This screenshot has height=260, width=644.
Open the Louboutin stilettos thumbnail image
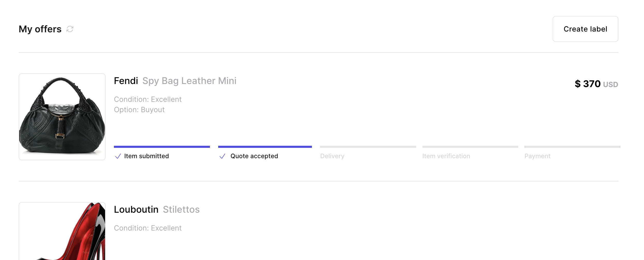click(x=62, y=231)
